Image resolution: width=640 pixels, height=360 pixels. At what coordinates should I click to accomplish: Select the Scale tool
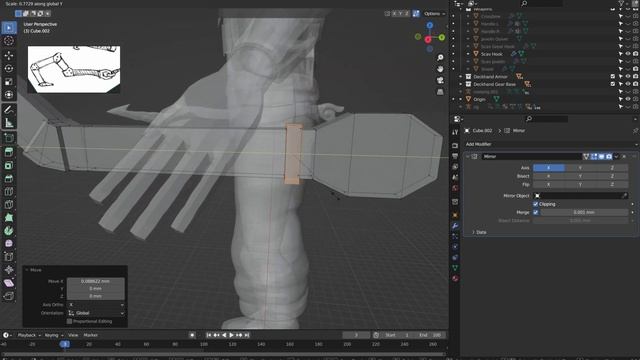point(9,82)
